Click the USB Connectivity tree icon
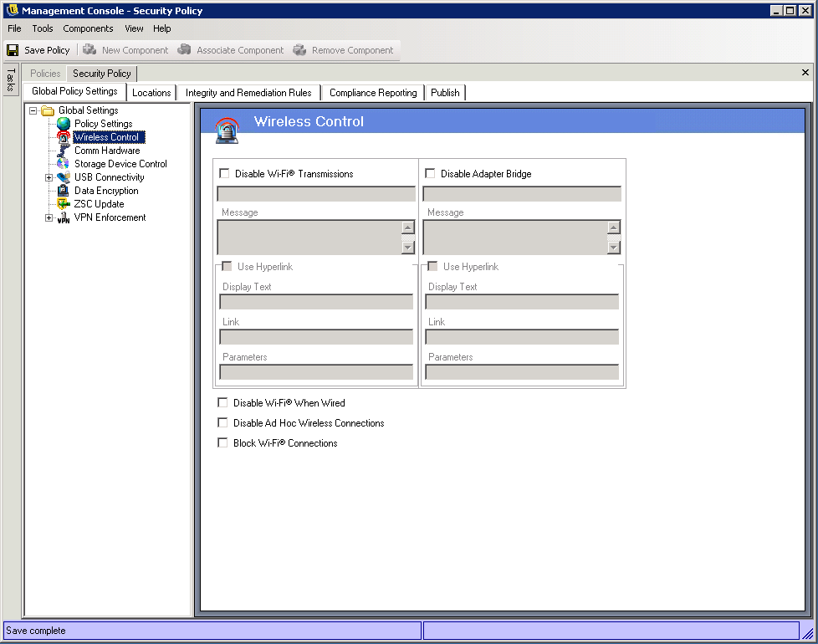 [64, 177]
